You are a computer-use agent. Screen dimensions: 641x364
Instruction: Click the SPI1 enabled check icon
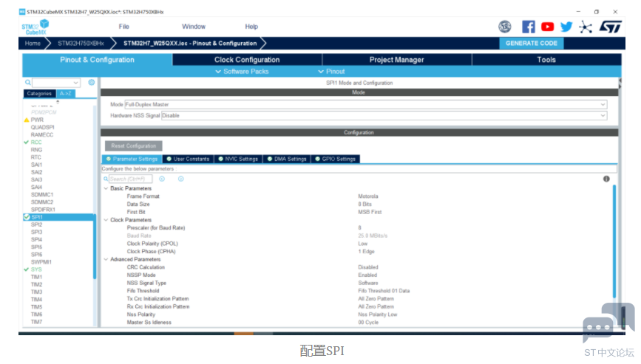point(27,217)
